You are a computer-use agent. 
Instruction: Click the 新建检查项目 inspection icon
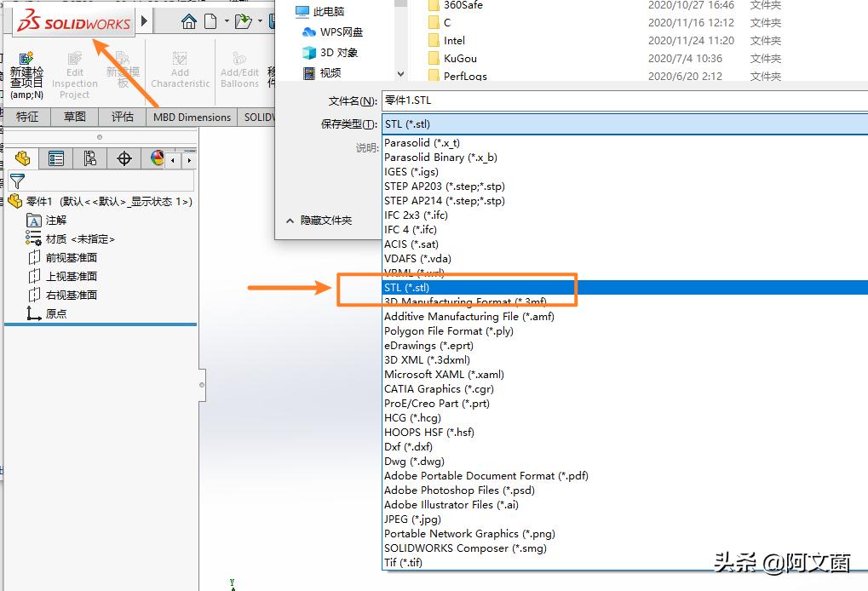click(x=26, y=75)
